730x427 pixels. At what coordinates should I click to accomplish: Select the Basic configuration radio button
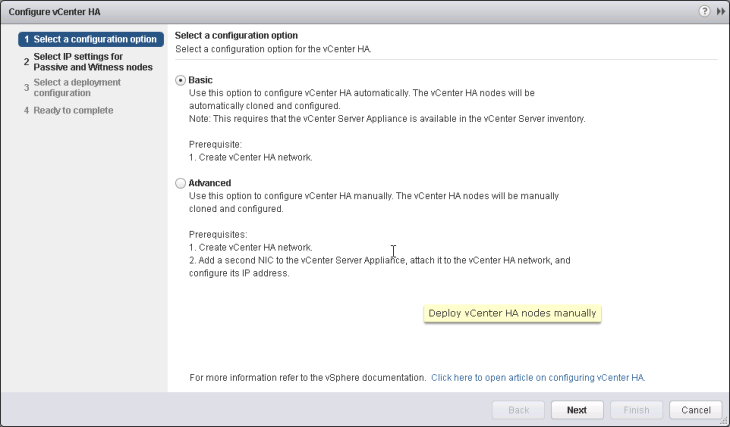(180, 80)
